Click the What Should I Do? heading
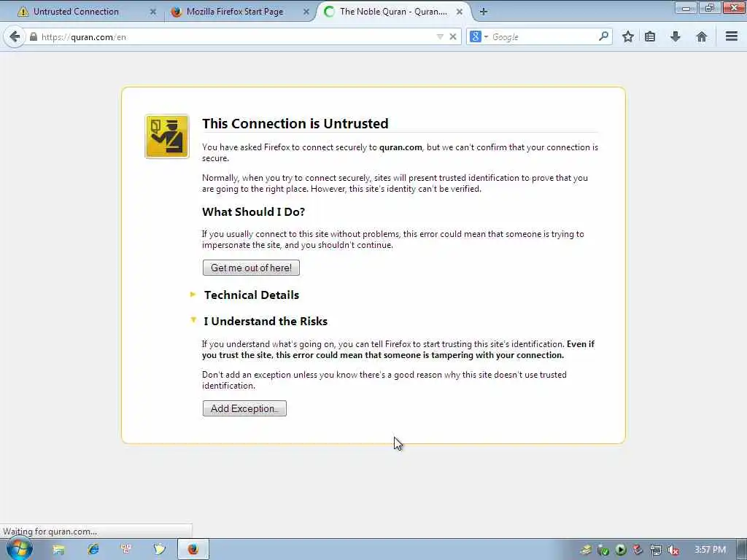 point(253,212)
